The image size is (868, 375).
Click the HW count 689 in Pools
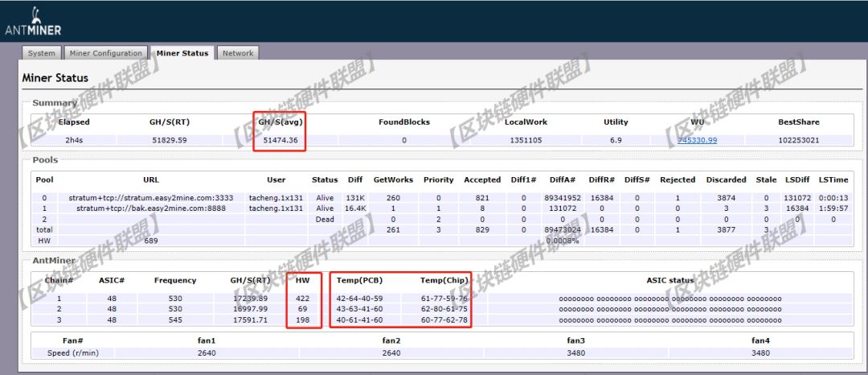(150, 241)
